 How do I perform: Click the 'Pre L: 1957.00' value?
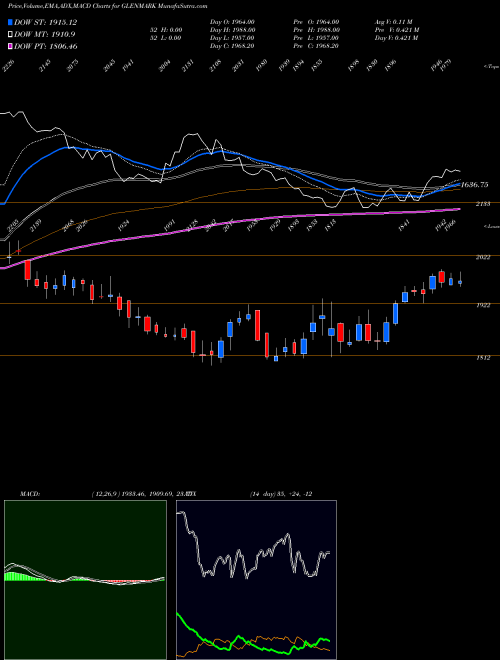[x=319, y=38]
